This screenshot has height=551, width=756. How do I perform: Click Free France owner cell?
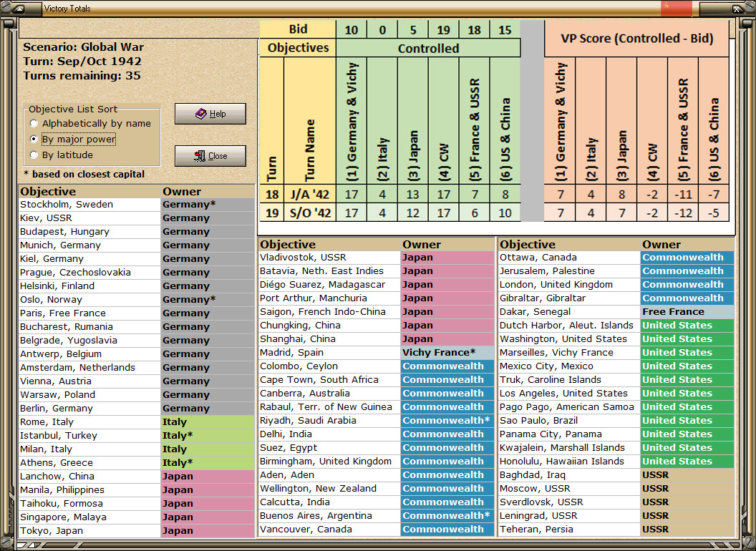tap(687, 311)
